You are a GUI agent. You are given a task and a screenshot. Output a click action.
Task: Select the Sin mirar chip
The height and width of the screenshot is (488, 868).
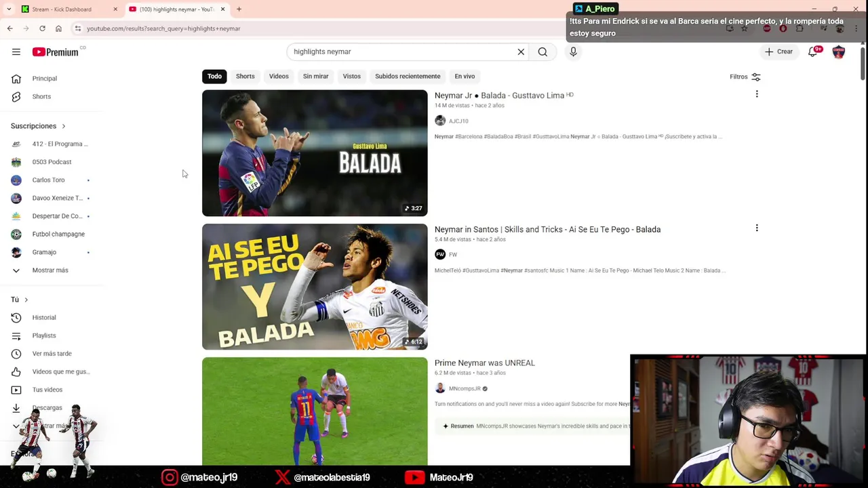pos(315,76)
